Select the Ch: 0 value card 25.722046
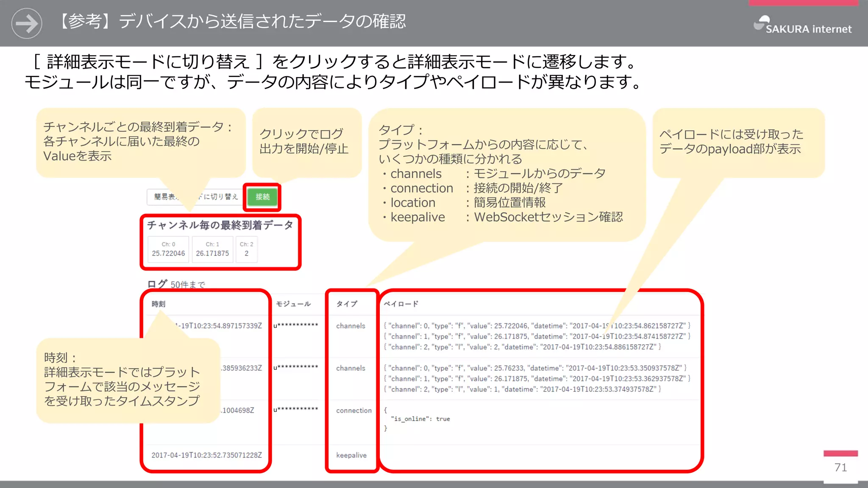The height and width of the screenshot is (488, 868). pyautogui.click(x=168, y=250)
